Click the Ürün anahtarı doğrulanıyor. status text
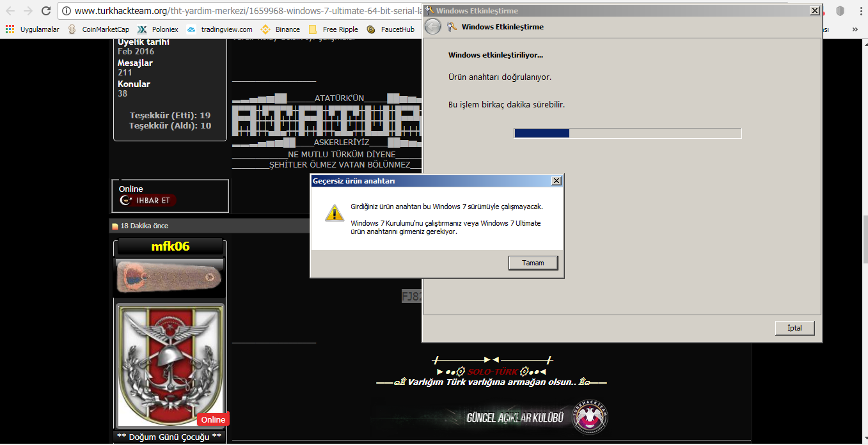 pos(500,77)
